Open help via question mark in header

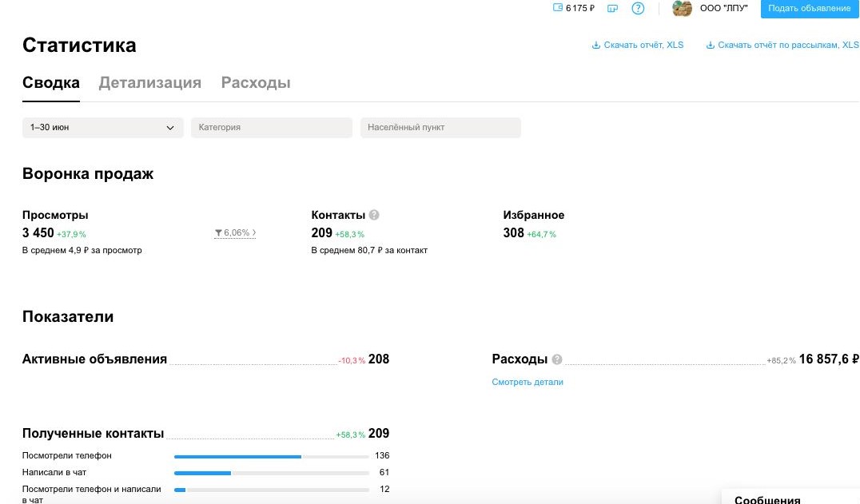pyautogui.click(x=637, y=9)
